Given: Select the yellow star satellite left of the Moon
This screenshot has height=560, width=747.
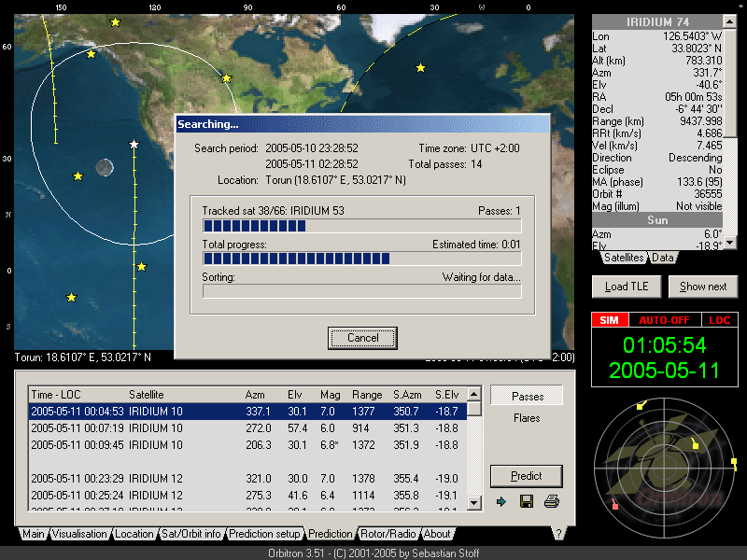Looking at the screenshot, I should [x=78, y=176].
